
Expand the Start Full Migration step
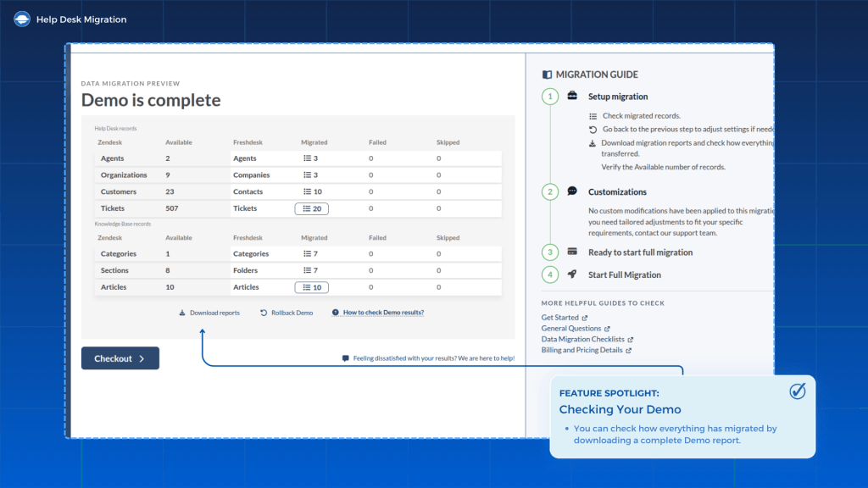[x=625, y=275]
